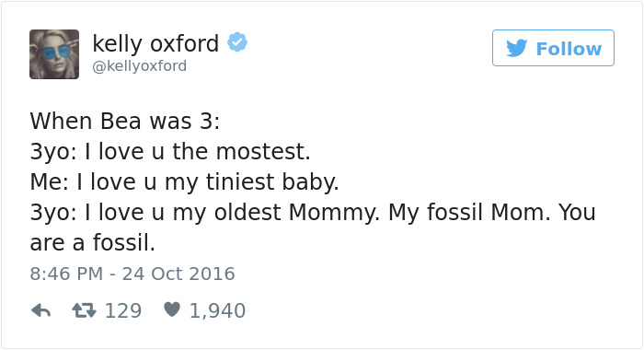Click the 'My fossil Mom' sentence in the tweet
The width and height of the screenshot is (644, 350).
[x=469, y=213]
